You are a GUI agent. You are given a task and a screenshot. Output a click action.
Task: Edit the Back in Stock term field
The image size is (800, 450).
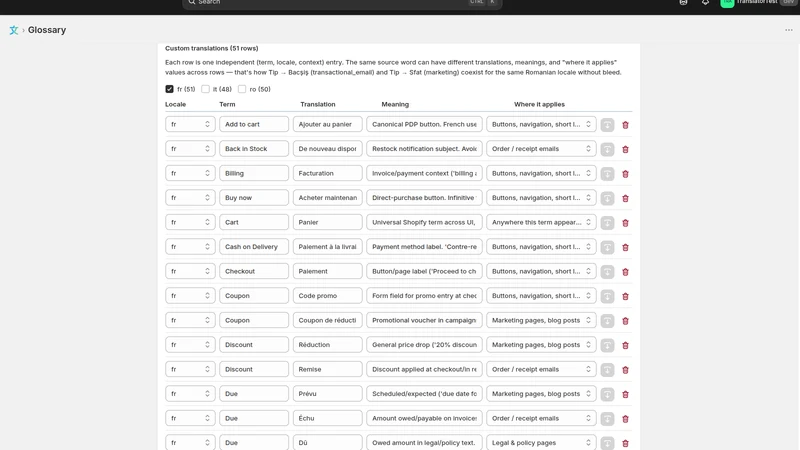pyautogui.click(x=254, y=148)
